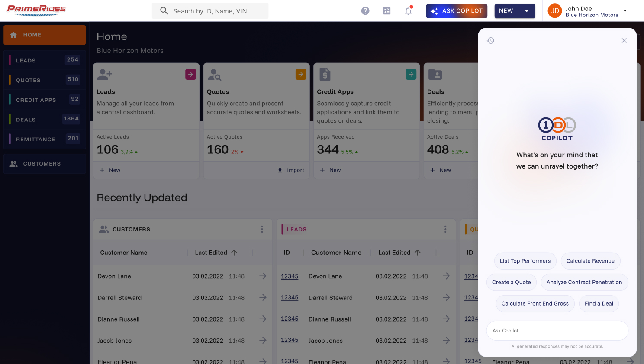Click Active Quotes count 160
The image size is (644, 364).
pyautogui.click(x=218, y=149)
